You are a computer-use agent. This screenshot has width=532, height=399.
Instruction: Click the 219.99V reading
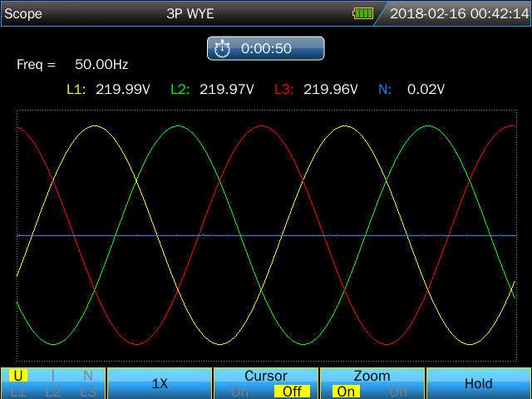123,89
